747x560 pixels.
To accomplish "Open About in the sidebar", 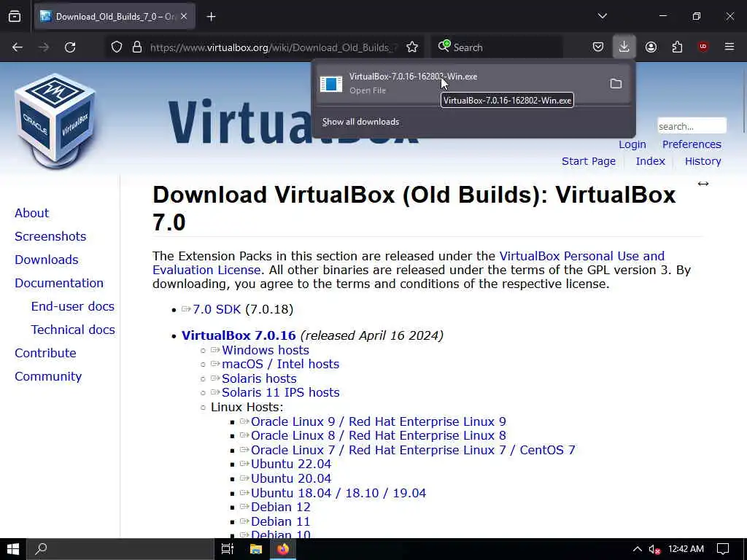I will click(x=31, y=214).
